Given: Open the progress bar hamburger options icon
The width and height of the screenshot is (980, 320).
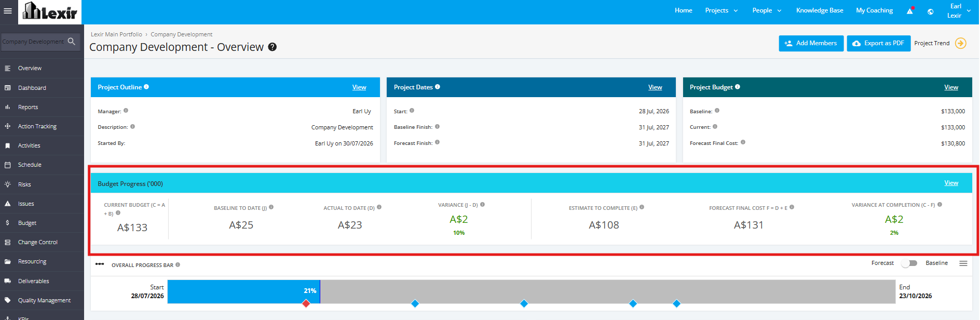Looking at the screenshot, I should [963, 263].
